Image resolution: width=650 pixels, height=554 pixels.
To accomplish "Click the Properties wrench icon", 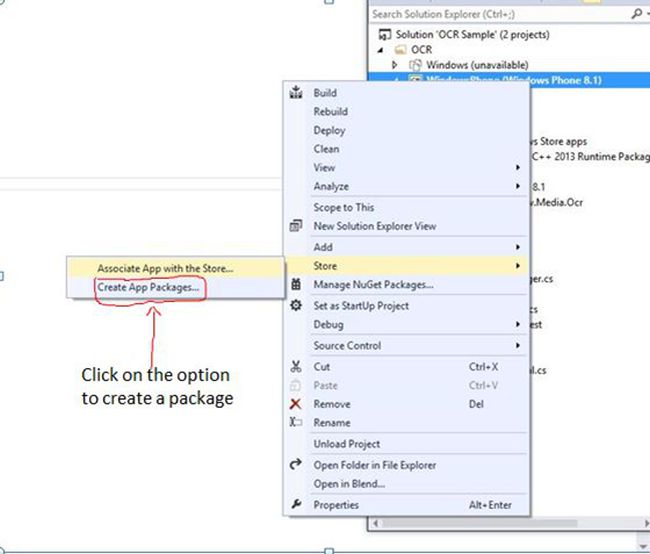I will (x=296, y=504).
